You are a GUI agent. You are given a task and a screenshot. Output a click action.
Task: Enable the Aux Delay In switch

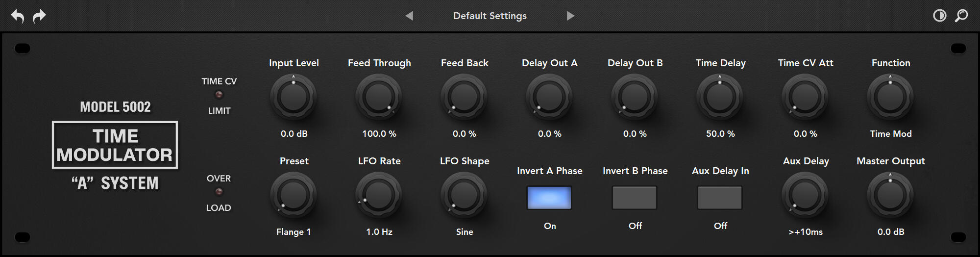[720, 198]
